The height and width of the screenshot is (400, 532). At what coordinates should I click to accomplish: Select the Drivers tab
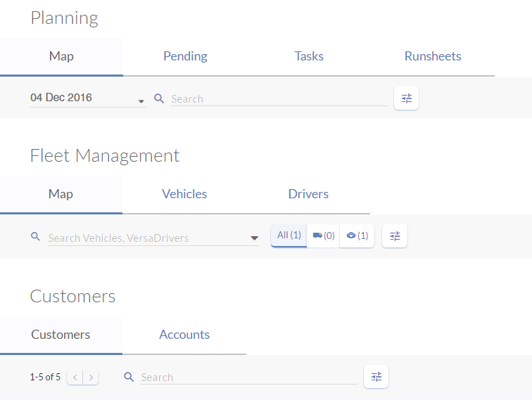coord(308,194)
